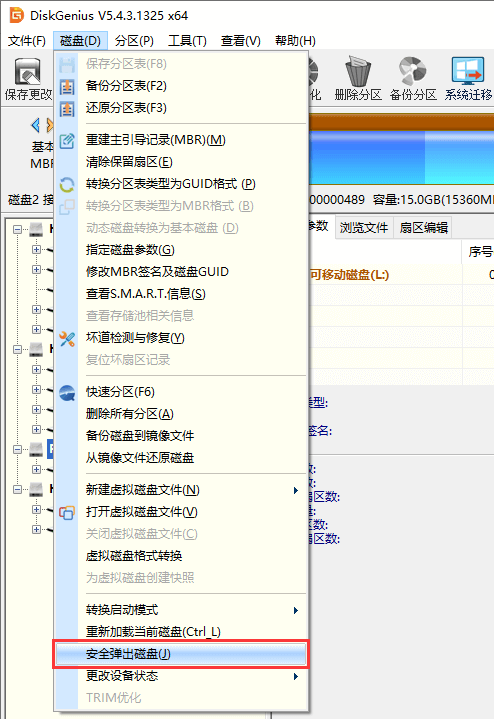
Task: Click the convert to GUID format icon
Action: point(67,184)
